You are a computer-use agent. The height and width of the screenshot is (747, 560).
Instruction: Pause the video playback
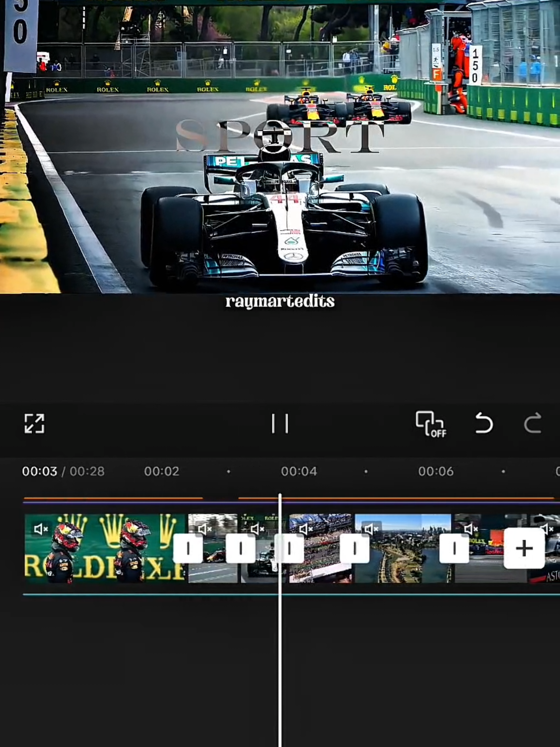(x=280, y=424)
